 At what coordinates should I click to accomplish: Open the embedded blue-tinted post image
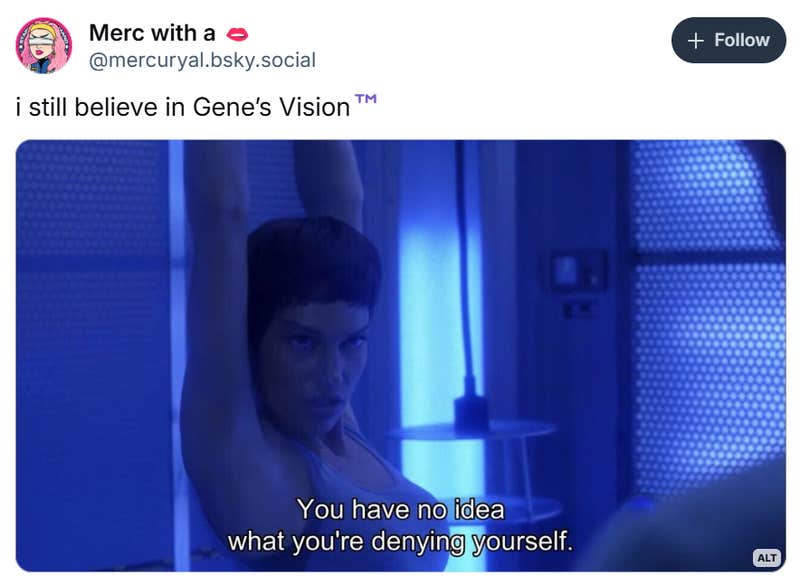click(401, 356)
